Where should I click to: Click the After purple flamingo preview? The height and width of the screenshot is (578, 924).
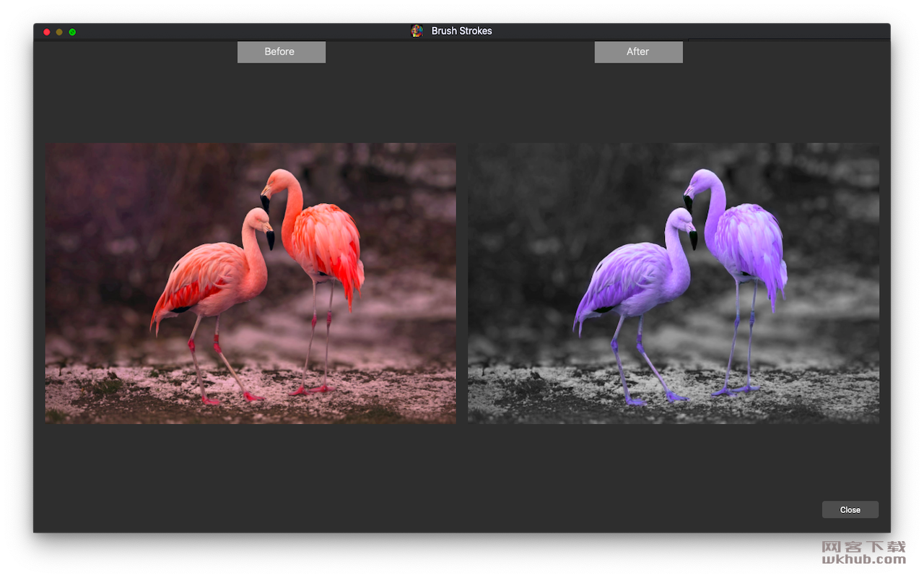tap(674, 283)
